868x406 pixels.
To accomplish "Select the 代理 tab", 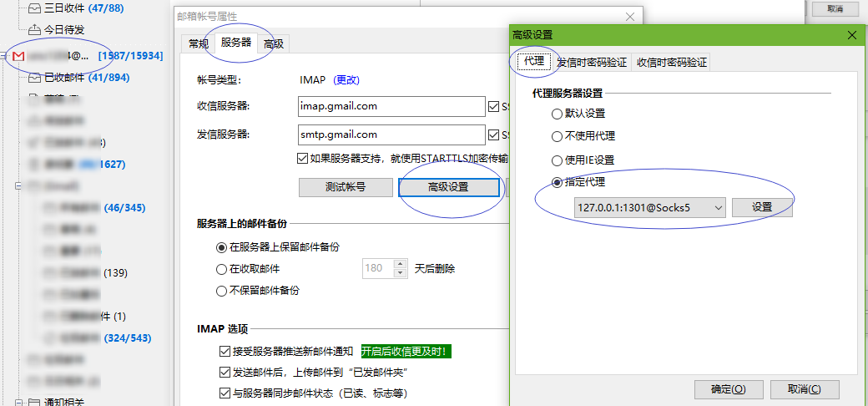I will (534, 61).
